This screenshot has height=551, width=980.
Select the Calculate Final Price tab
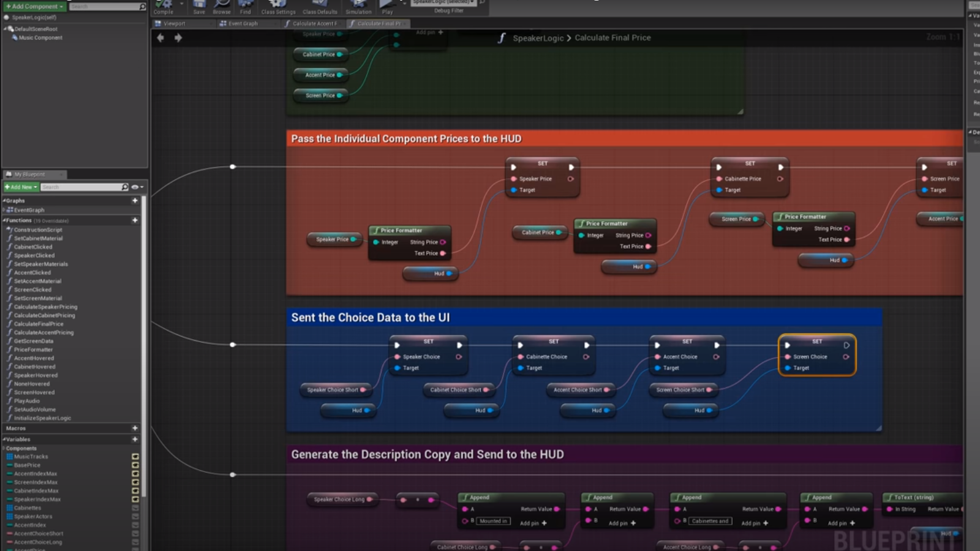377,24
